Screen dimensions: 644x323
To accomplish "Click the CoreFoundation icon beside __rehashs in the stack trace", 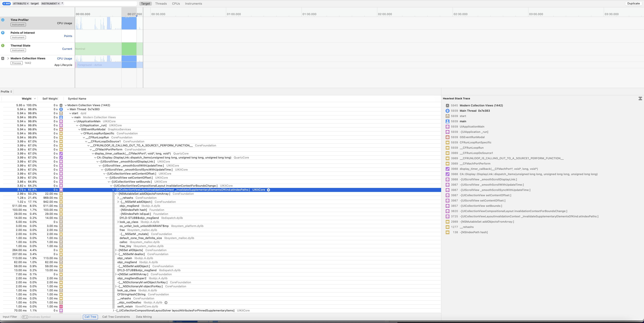I will tap(448, 227).
